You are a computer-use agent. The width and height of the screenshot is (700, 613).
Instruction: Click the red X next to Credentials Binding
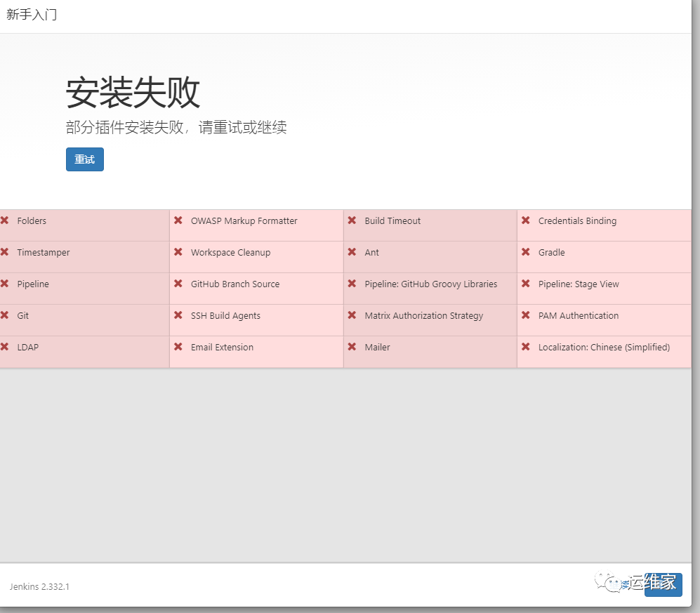point(526,220)
